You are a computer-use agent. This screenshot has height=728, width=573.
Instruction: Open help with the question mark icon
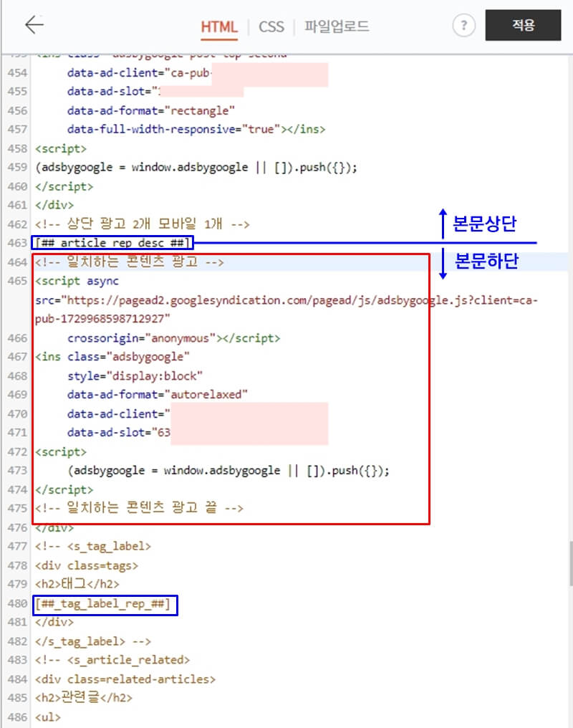point(463,25)
